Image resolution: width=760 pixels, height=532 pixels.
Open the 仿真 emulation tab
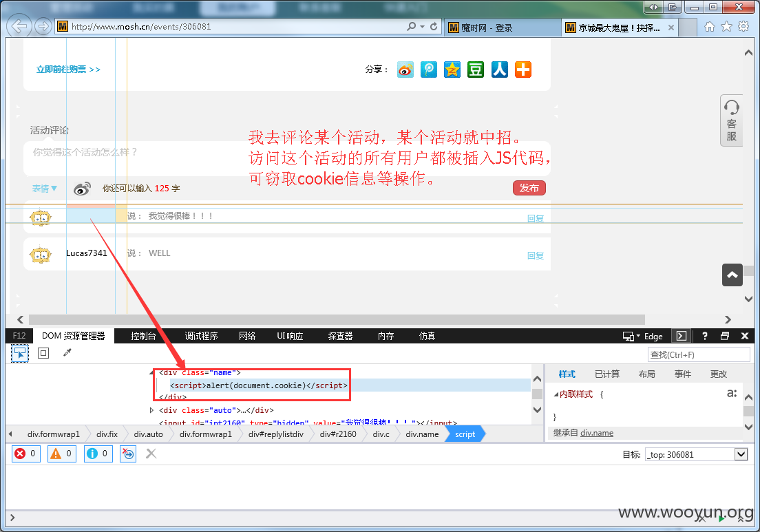coord(427,336)
